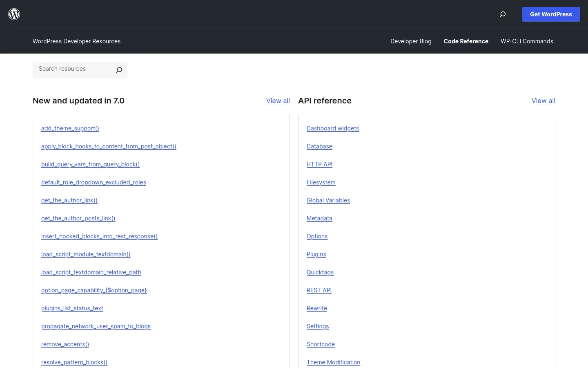Viewport: 588px width, 368px height.
Task: Click the WordPress logo icon
Action: pos(14,14)
